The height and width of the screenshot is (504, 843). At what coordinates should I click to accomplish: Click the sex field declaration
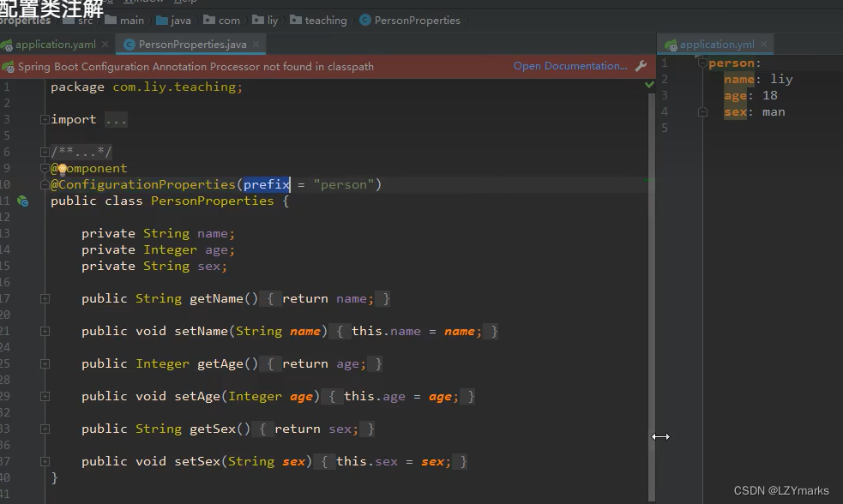(x=154, y=266)
